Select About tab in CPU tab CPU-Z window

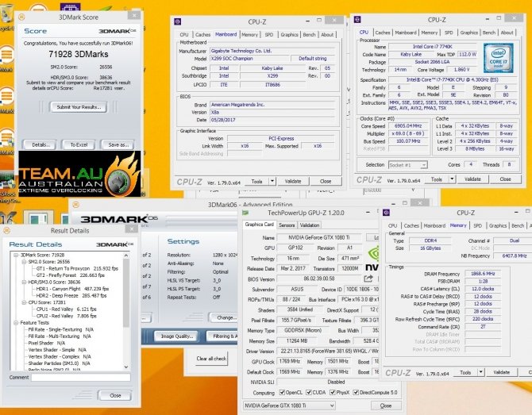(507, 33)
